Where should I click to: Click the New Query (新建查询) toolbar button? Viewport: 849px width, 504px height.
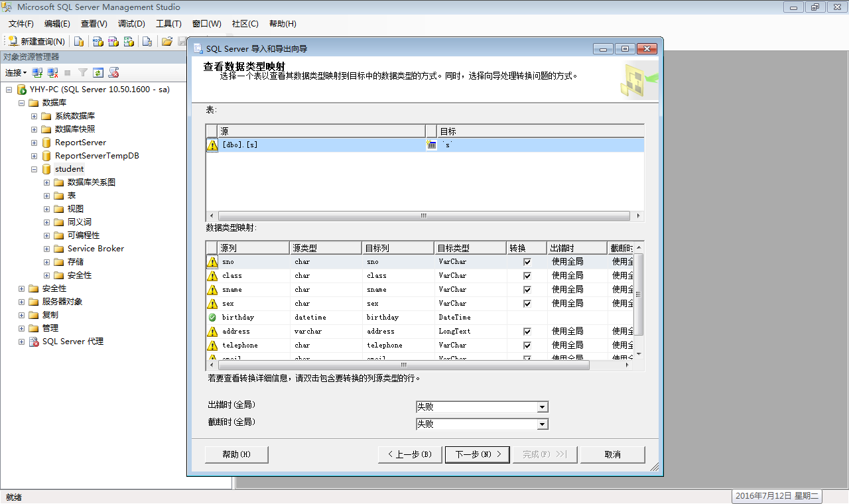pyautogui.click(x=36, y=41)
